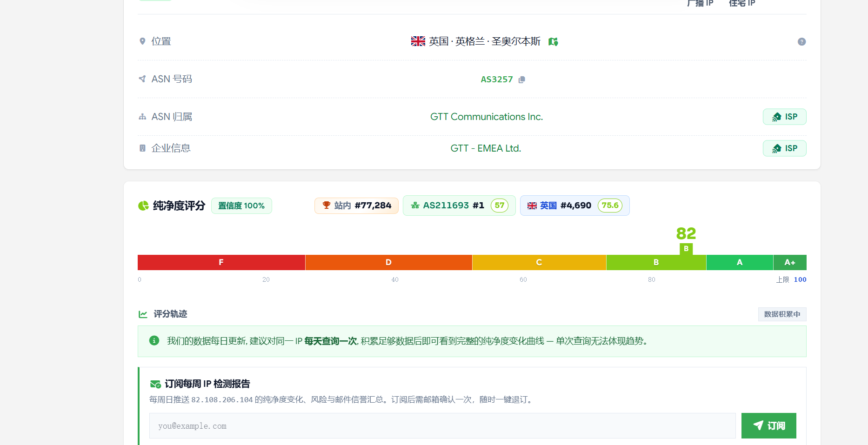Image resolution: width=868 pixels, height=445 pixels.
Task: Click the orange D grade segment
Action: tap(389, 262)
